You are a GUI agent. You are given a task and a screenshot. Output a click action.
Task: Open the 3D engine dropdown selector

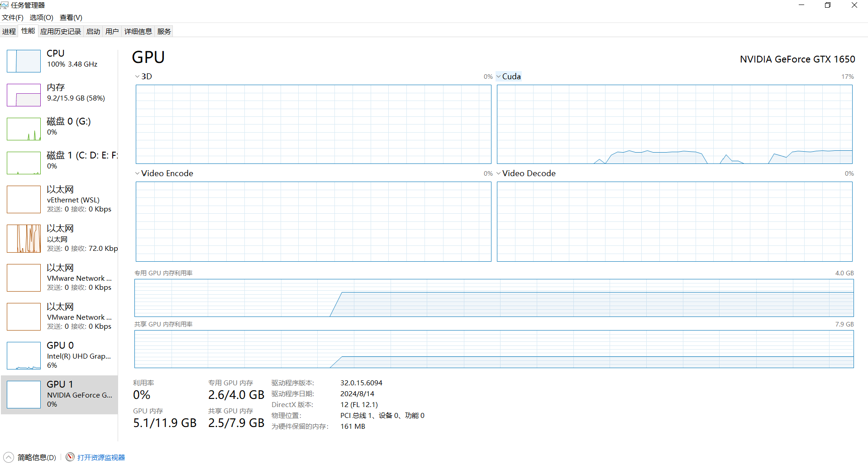(x=138, y=77)
